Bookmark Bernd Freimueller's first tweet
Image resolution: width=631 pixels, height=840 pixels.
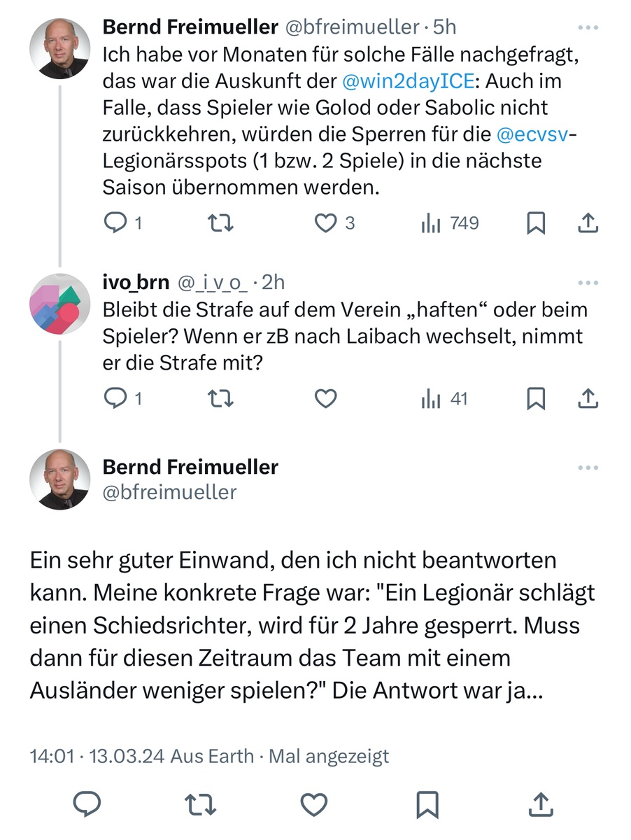click(536, 223)
